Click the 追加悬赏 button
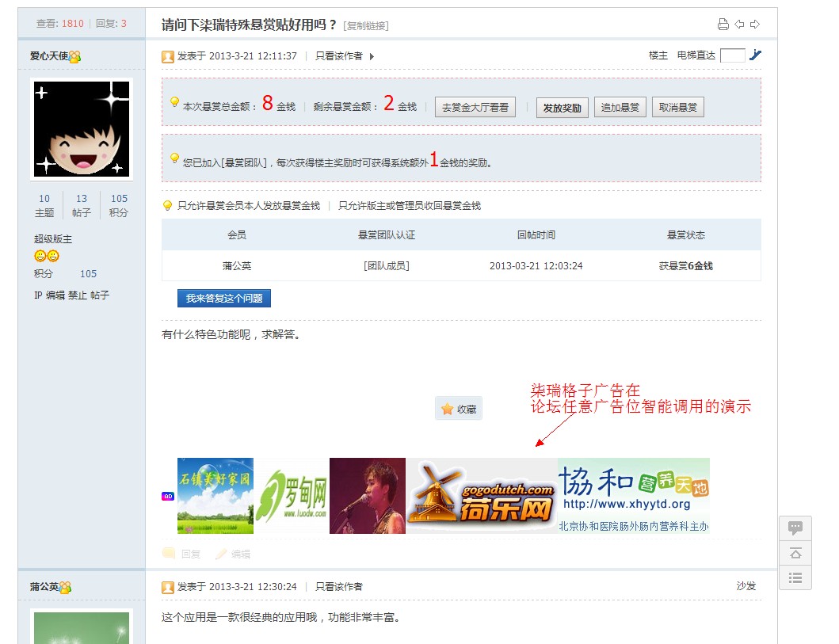The width and height of the screenshot is (839, 644). 620,108
